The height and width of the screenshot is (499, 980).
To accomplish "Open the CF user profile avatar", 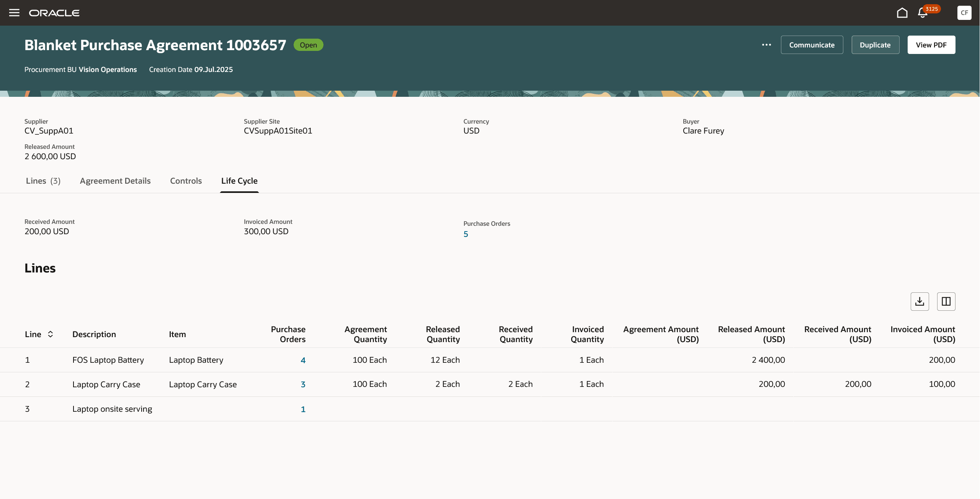I will pyautogui.click(x=964, y=13).
